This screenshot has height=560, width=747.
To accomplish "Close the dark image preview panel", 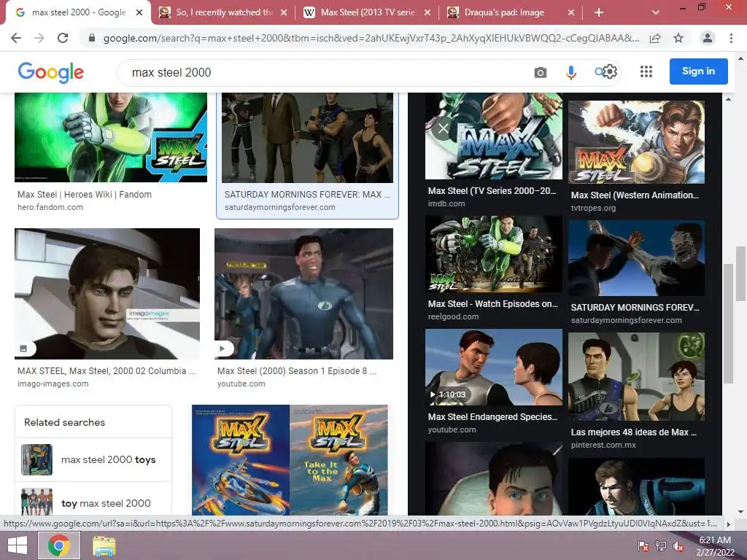I will click(x=443, y=128).
